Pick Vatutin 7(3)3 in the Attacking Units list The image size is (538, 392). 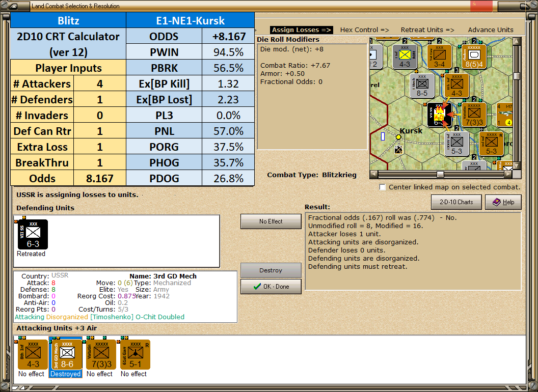101,355
